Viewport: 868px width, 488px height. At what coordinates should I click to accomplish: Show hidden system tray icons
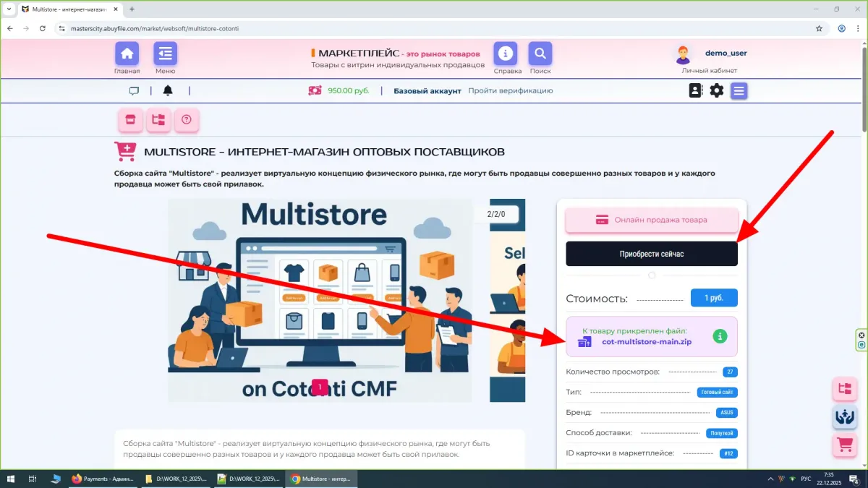[769, 479]
